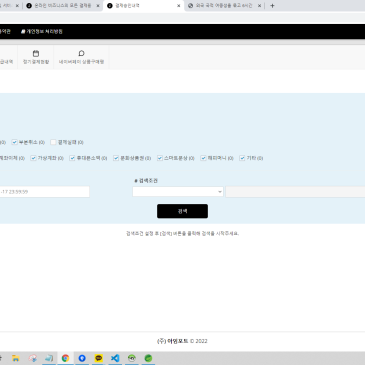
Task: Open KakaoTalk yellow icon in taskbar
Action: point(98,358)
